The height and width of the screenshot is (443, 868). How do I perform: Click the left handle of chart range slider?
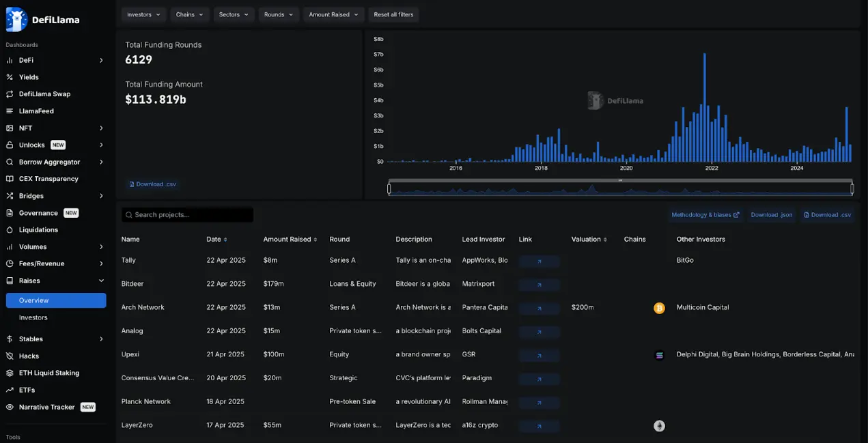pos(389,188)
